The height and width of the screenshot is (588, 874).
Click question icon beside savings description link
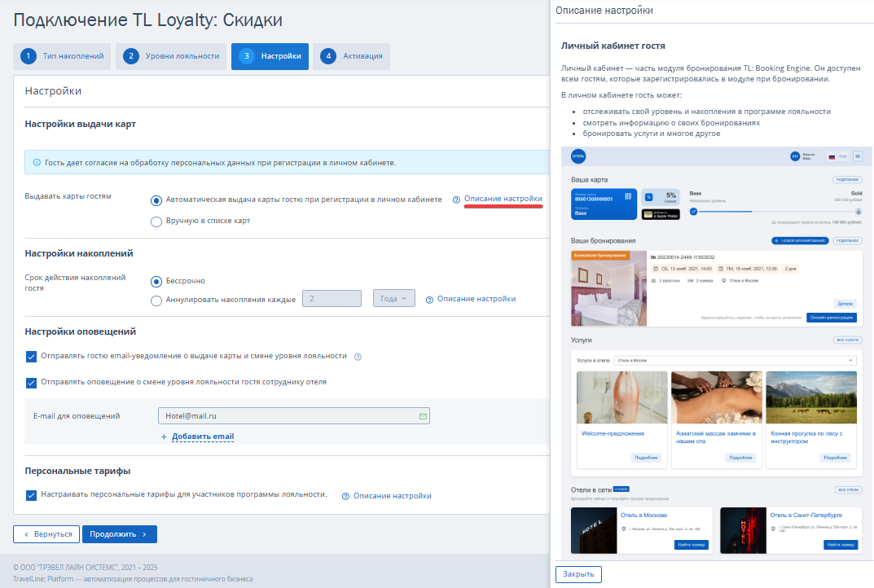(430, 300)
